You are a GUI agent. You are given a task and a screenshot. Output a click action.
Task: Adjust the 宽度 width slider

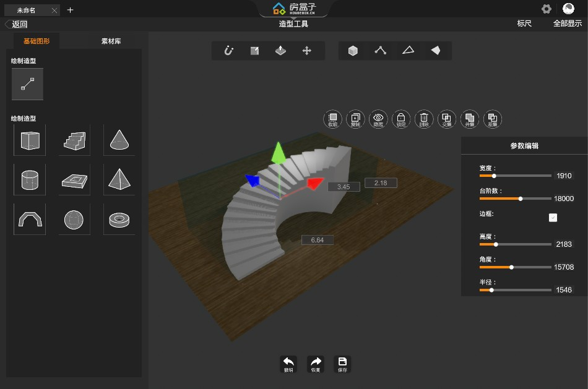point(515,176)
